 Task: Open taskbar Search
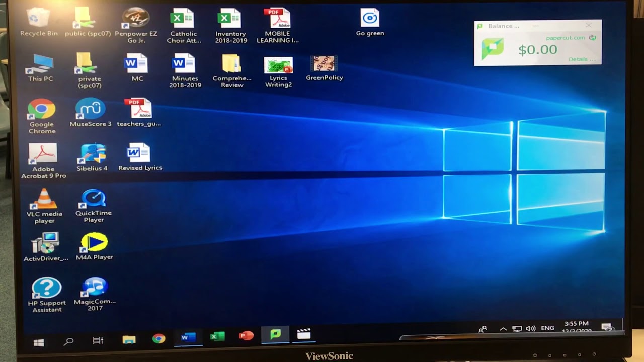(69, 342)
